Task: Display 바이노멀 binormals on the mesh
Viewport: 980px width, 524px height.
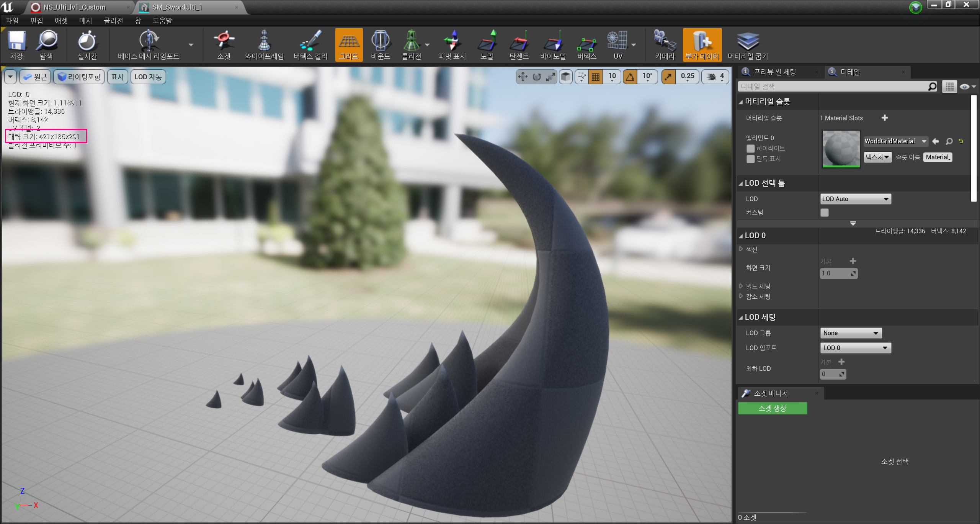Action: coord(553,45)
